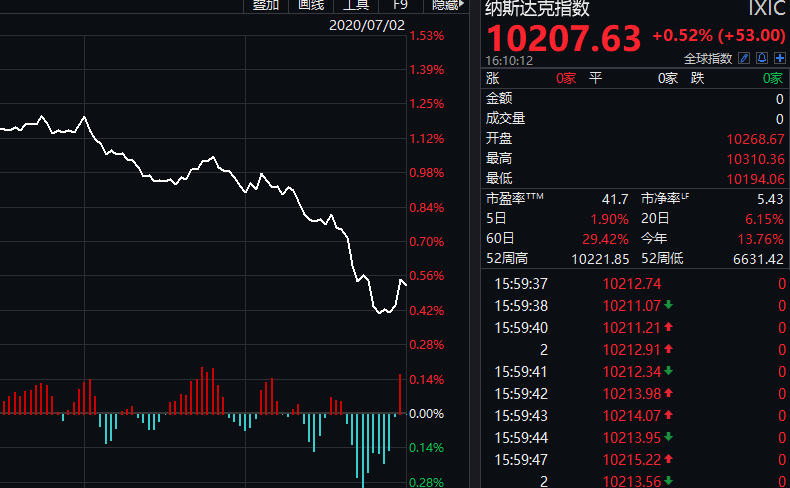Click the blue plus add-to-watchlist icon
This screenshot has height=488, width=790.
[x=779, y=58]
